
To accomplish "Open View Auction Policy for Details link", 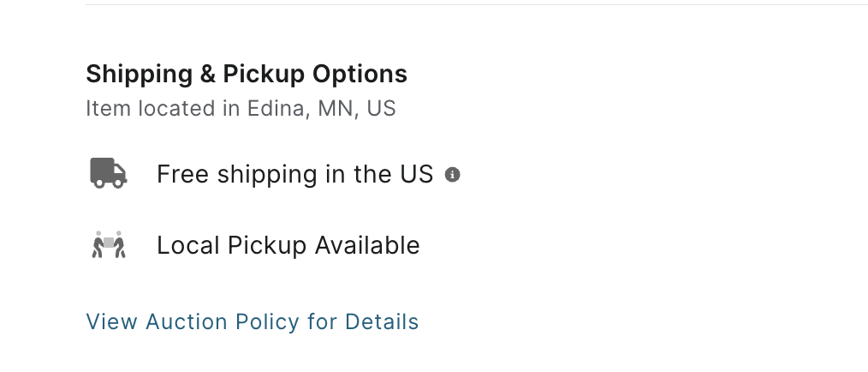I will (253, 321).
